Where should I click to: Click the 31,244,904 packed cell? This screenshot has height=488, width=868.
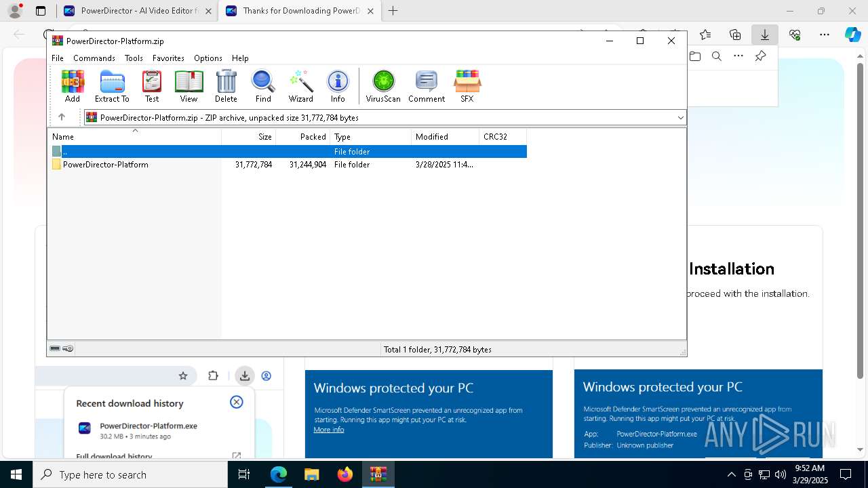coord(308,165)
